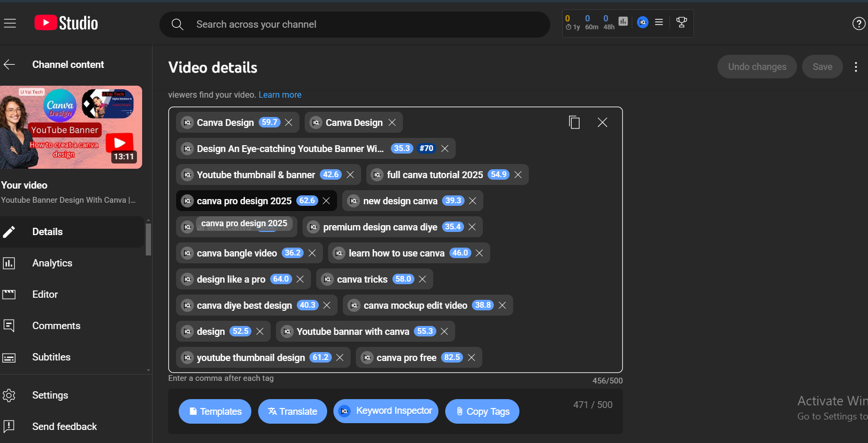Viewport: 868px width, 443px height.
Task: Click the Save button
Action: (823, 67)
